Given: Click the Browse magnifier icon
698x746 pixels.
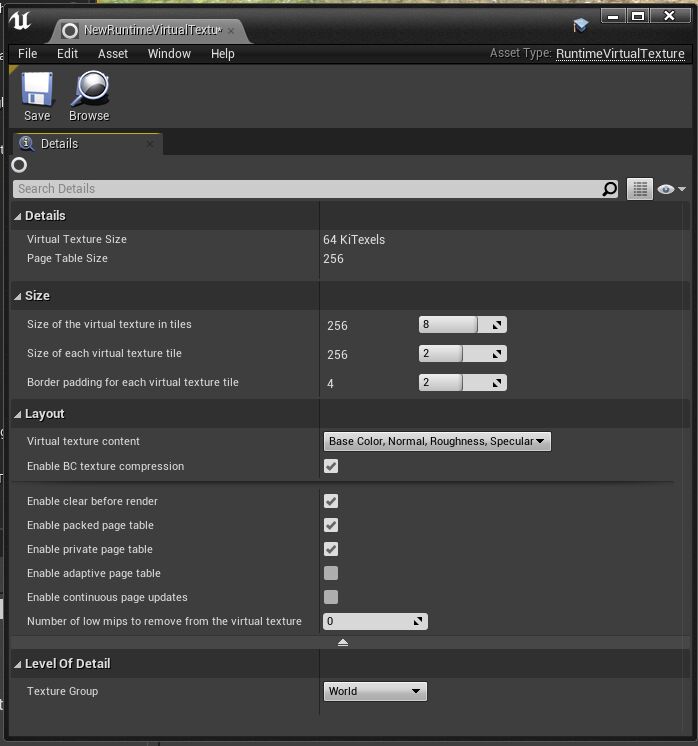Looking at the screenshot, I should point(90,88).
